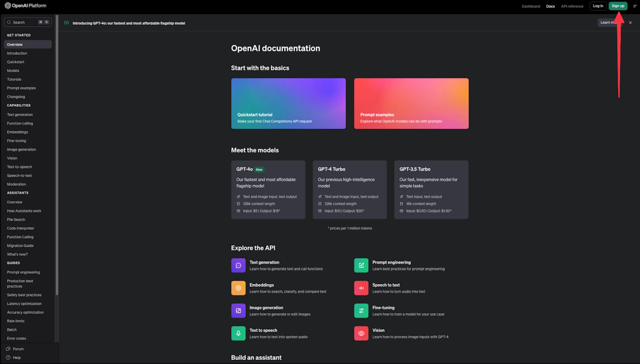Open the Speech to text waveform icon
Viewport: 640px width, 364px height.
(361, 288)
